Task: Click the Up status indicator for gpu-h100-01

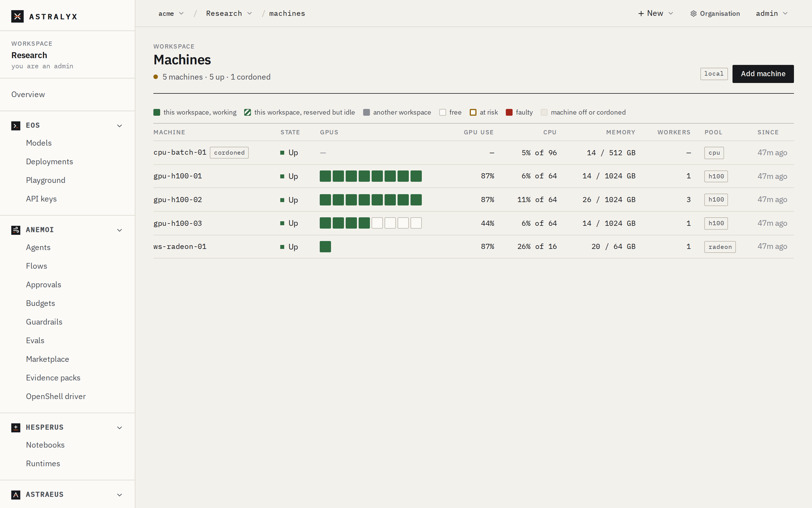Action: [x=289, y=176]
